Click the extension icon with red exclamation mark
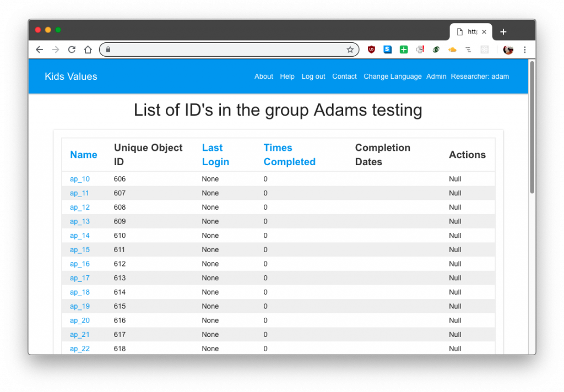 [420, 50]
